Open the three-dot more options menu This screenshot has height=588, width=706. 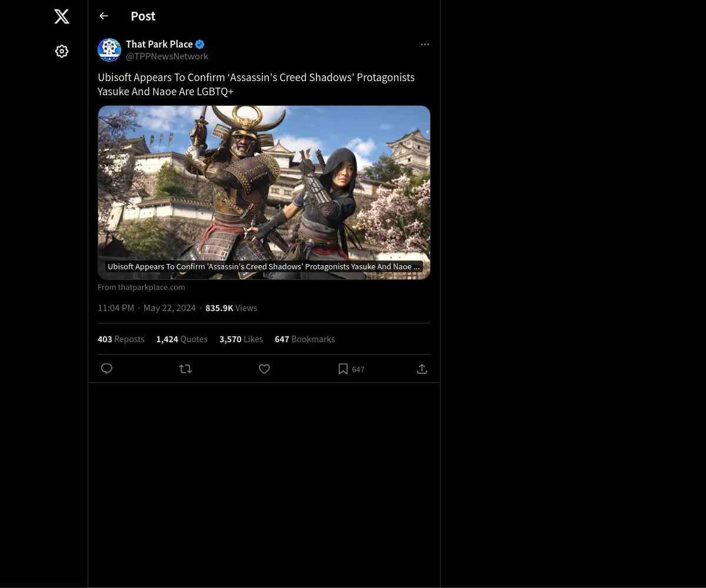[425, 44]
